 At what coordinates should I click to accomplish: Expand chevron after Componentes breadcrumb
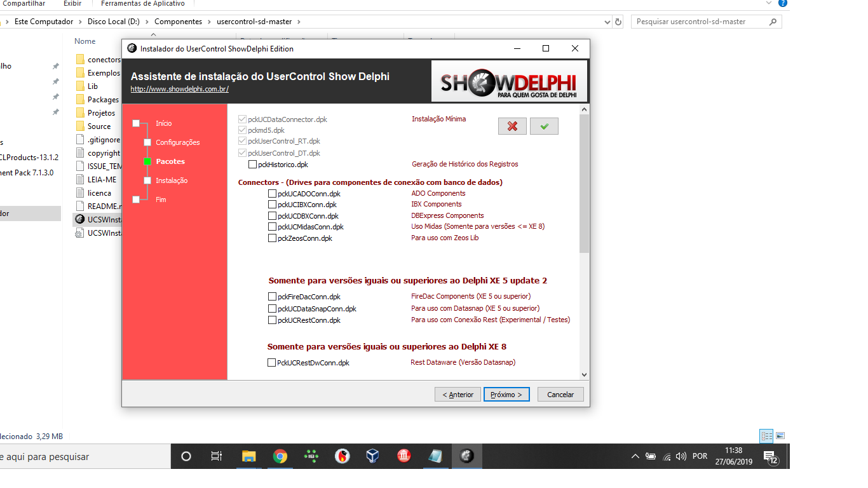point(209,22)
